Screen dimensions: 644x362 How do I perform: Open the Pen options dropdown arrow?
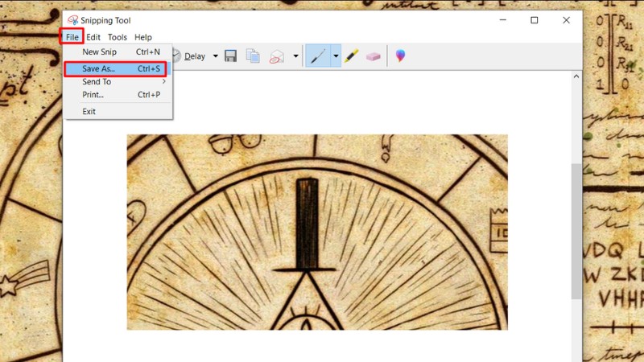tap(336, 56)
